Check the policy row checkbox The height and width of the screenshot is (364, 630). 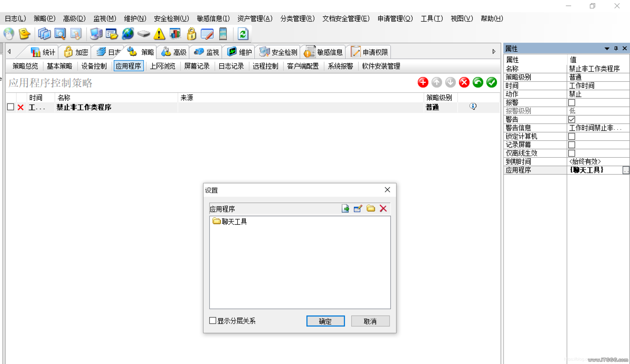point(11,107)
